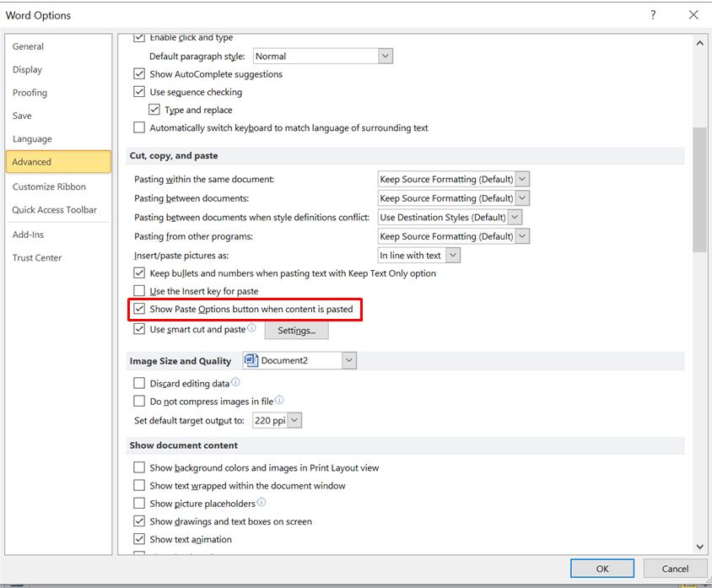Open dropdown for pasting when style definitions conflict
The image size is (712, 588).
(515, 217)
